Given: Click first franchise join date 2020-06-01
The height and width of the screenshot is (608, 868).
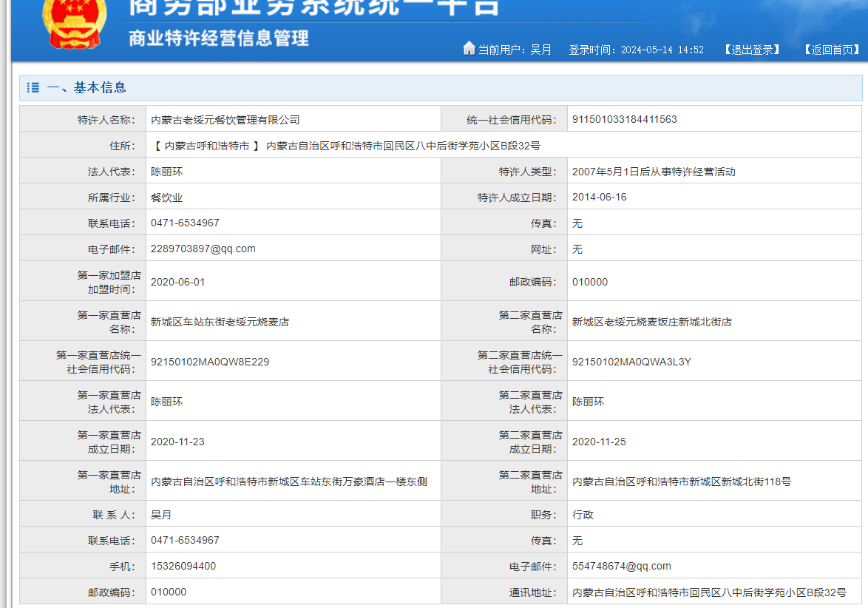Looking at the screenshot, I should coord(178,282).
